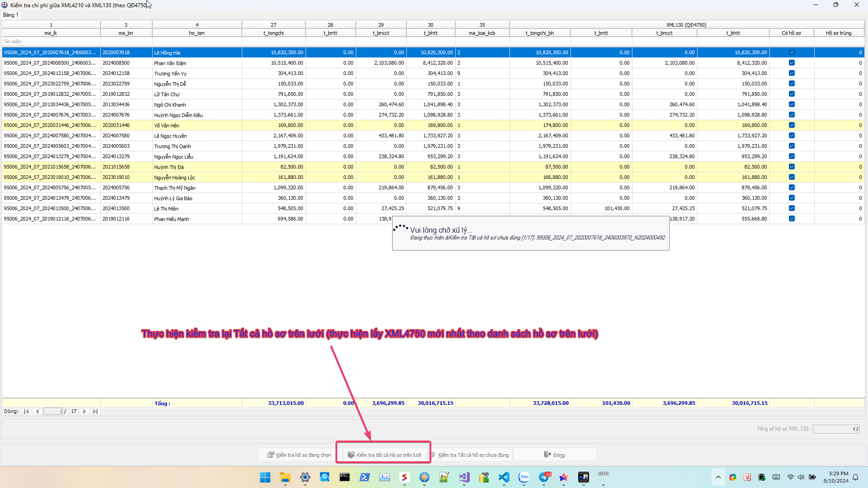Click the first page navigation arrow

(x=26, y=412)
